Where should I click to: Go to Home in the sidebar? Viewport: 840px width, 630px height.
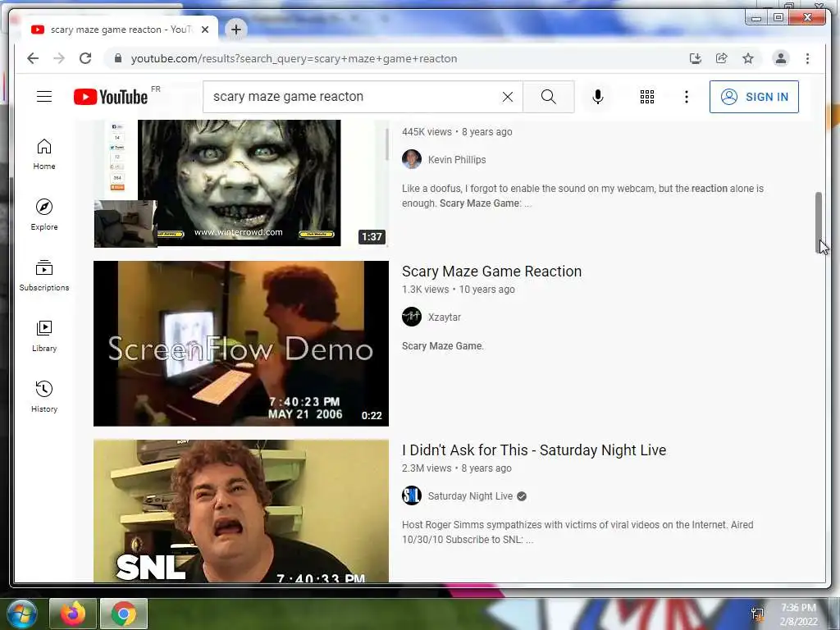click(x=44, y=154)
